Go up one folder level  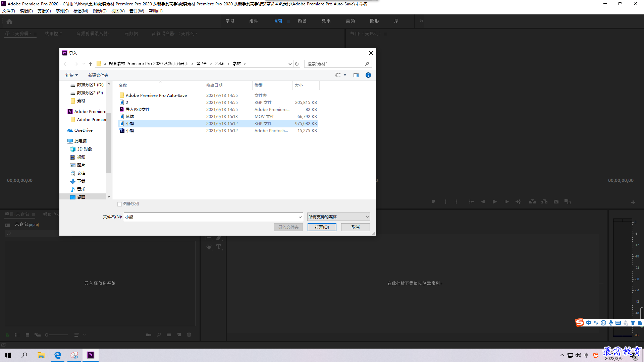(x=90, y=64)
